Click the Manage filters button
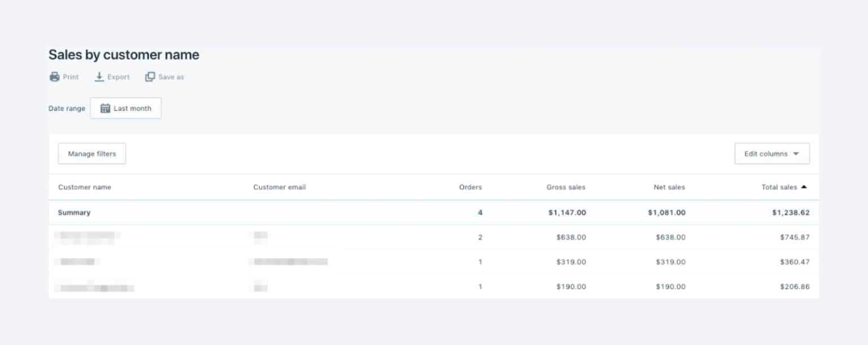Screen dimensions: 868x345 [x=92, y=153]
